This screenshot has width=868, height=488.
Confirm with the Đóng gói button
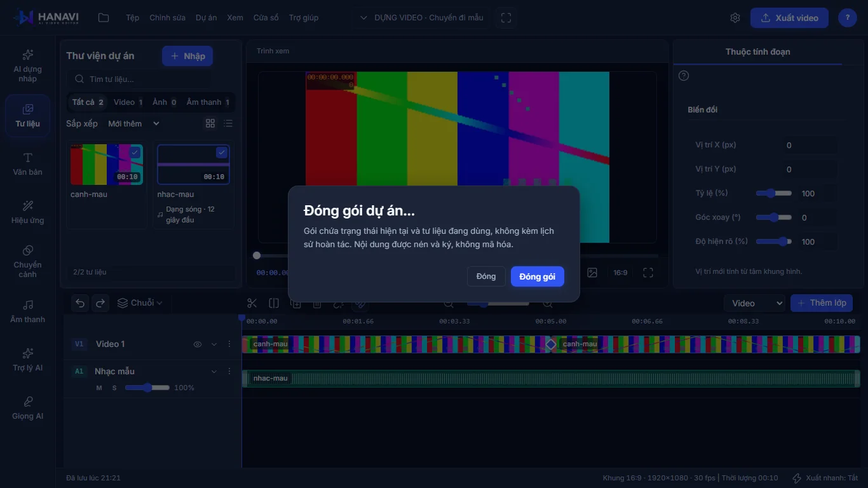coord(538,276)
